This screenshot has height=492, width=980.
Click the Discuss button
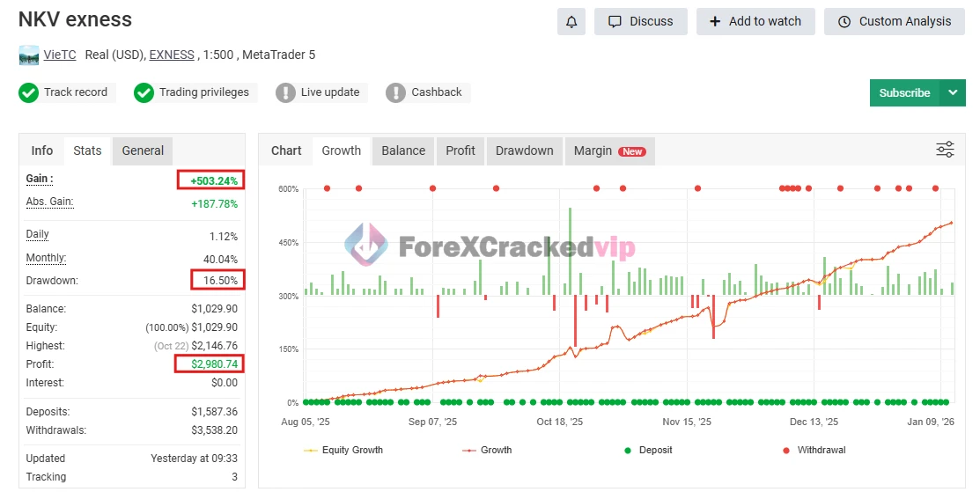(641, 22)
